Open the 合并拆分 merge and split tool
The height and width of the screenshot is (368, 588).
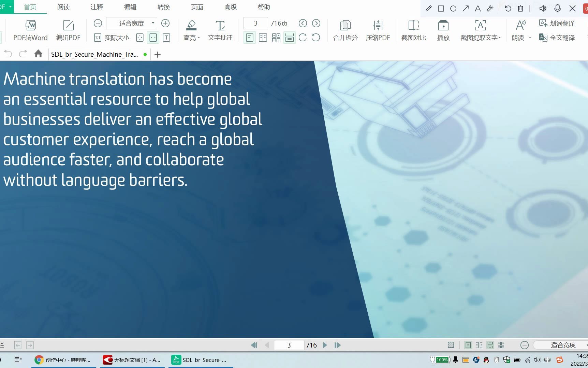tap(346, 30)
